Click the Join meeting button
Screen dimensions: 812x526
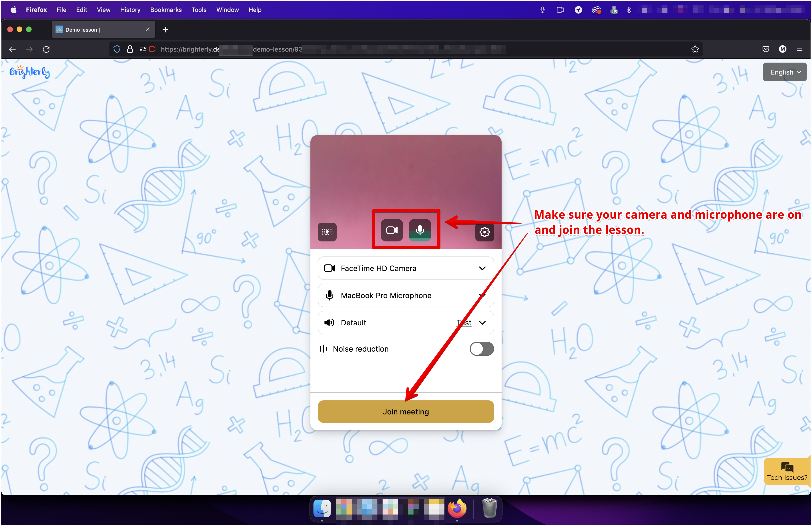coord(406,412)
